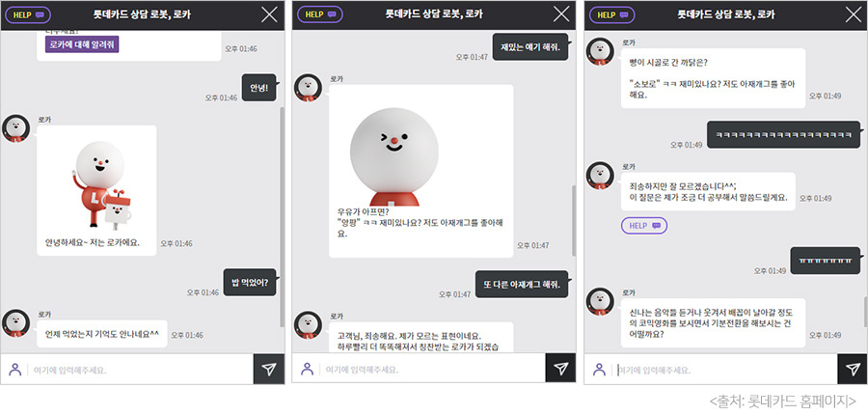Screen dimensions: 868x415
Task: Click the '우유가 아프면?' joke text
Action: coord(364,211)
